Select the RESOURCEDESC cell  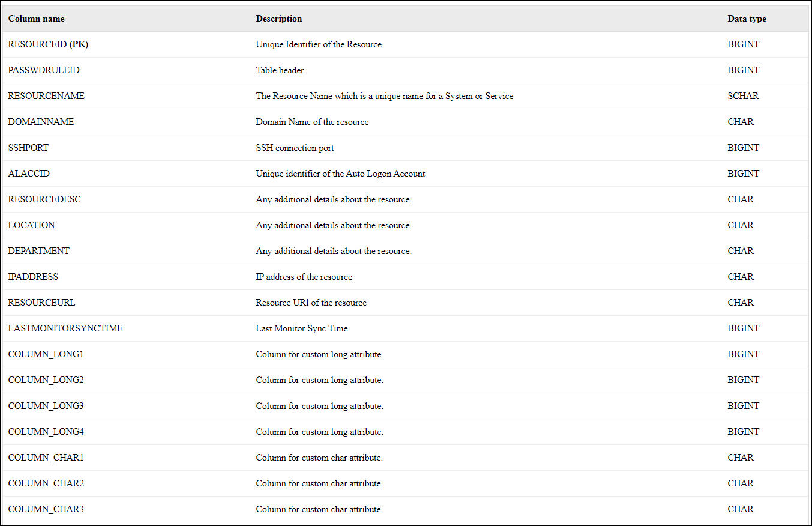[44, 199]
